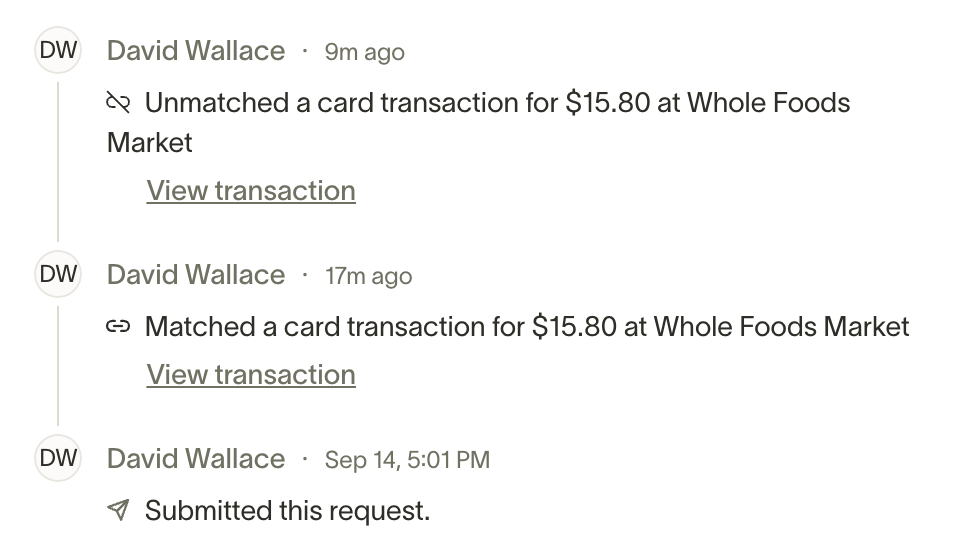This screenshot has width=954, height=550.
Task: Click the 17m ago timestamp
Action: [x=369, y=276]
